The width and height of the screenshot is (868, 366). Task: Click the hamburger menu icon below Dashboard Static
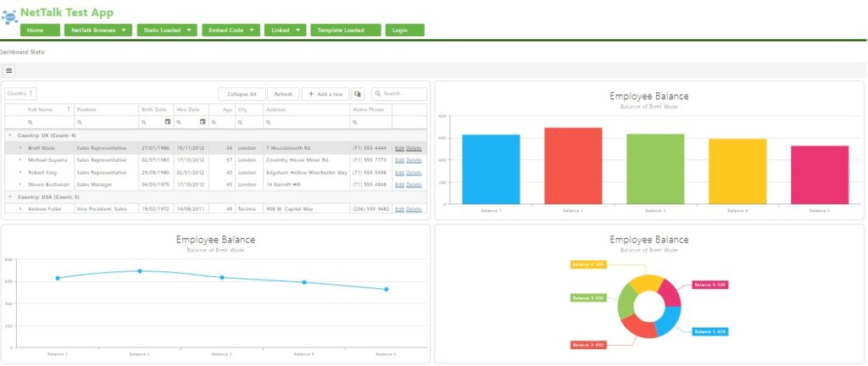tap(9, 71)
